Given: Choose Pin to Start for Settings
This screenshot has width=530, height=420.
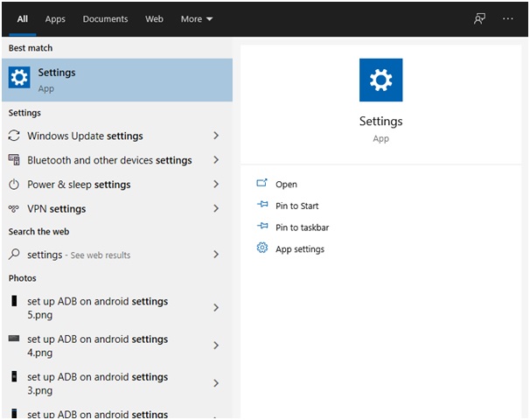Looking at the screenshot, I should (296, 206).
